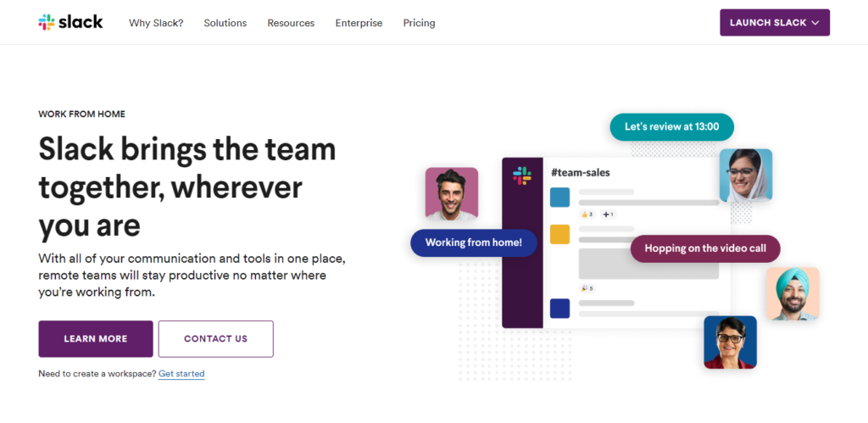The height and width of the screenshot is (423, 868).
Task: Click the plus 1 reaction badge
Action: coord(609,214)
